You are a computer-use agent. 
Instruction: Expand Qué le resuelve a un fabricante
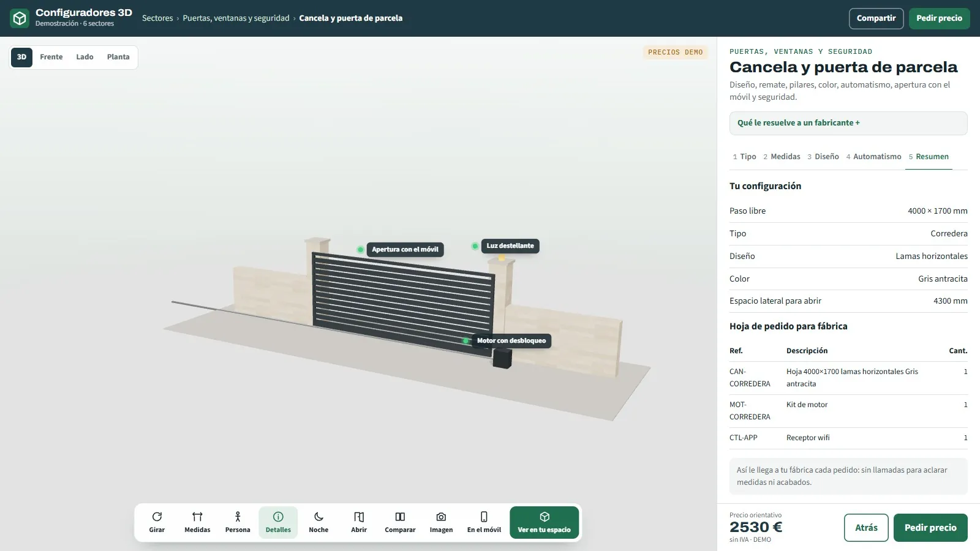tap(848, 123)
